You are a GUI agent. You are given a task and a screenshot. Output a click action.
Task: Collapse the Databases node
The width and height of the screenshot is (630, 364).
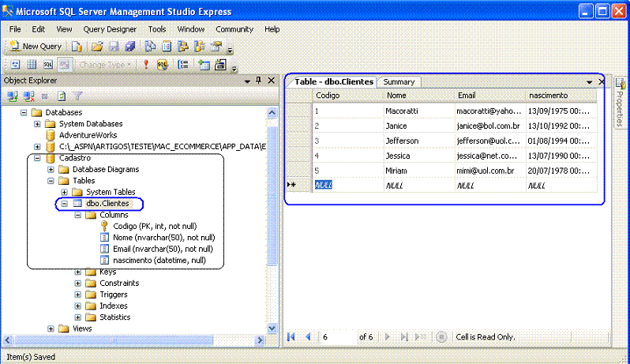[x=24, y=112]
